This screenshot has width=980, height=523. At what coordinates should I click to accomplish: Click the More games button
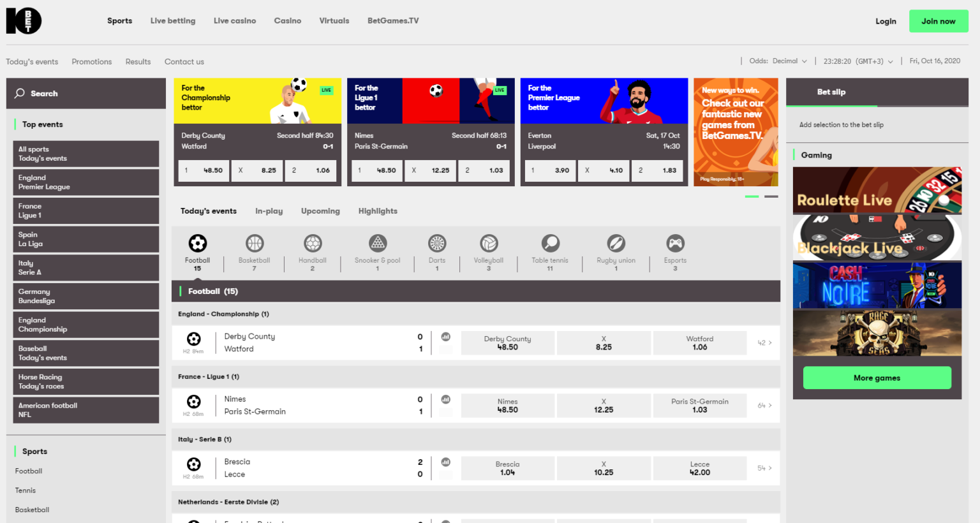point(877,378)
